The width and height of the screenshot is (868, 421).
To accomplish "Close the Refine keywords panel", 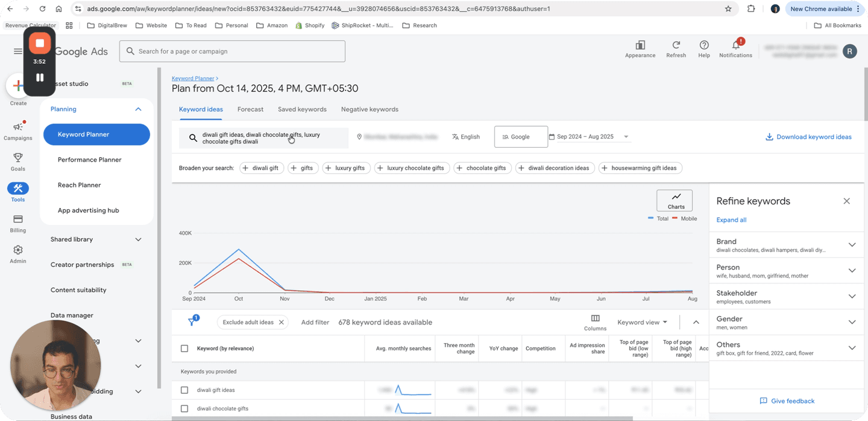I will 847,201.
